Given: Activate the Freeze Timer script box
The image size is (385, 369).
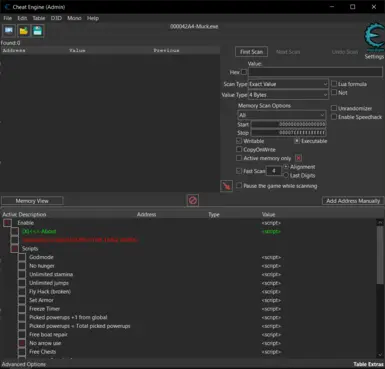Looking at the screenshot, I should point(22,309).
